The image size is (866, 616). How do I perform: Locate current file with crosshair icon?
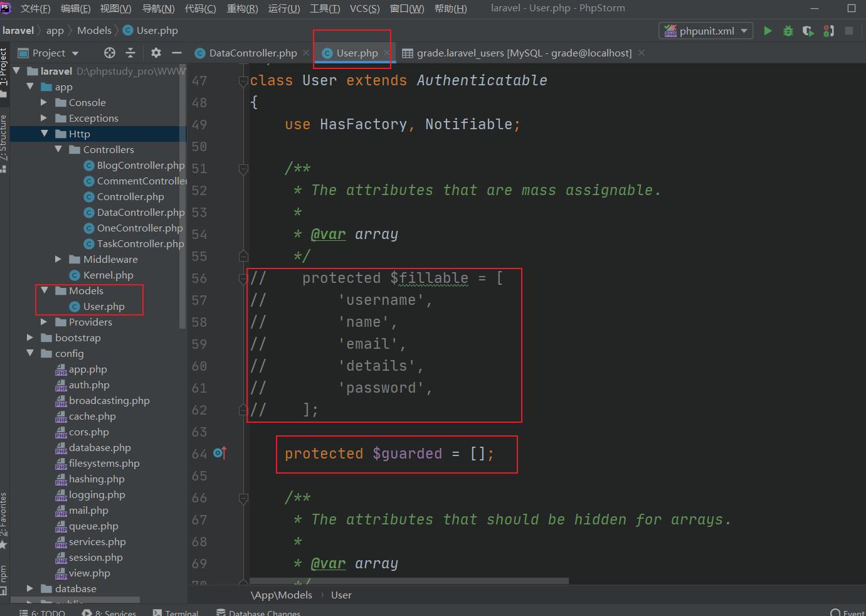(110, 53)
